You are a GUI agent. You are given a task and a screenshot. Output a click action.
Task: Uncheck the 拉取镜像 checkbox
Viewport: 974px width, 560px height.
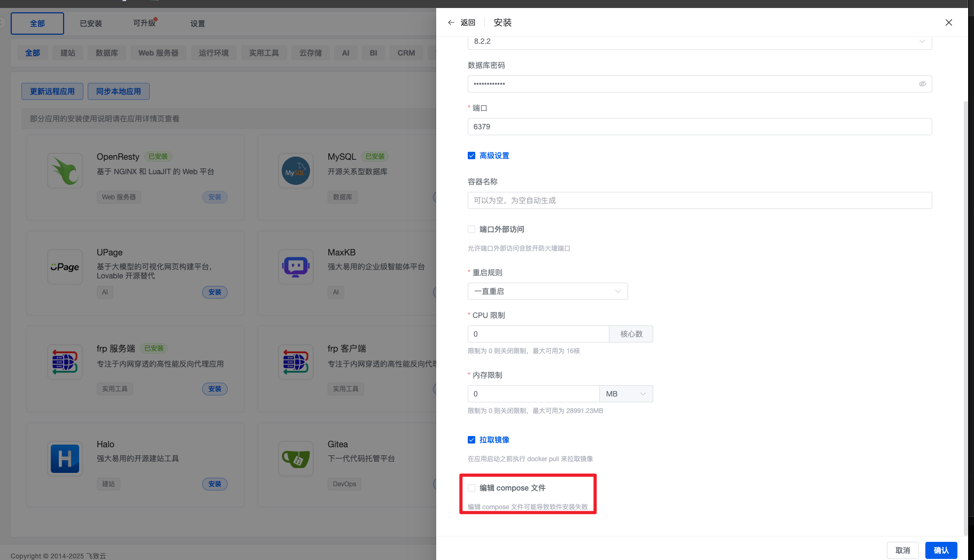coord(471,440)
